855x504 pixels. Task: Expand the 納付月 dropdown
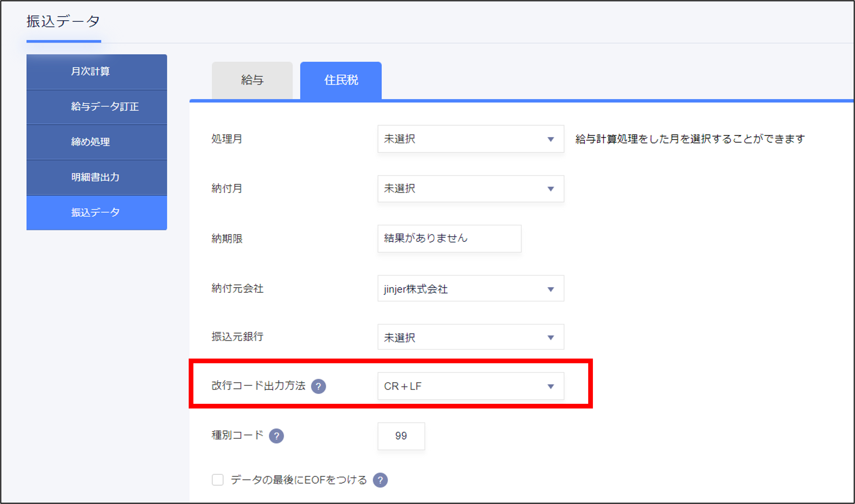pyautogui.click(x=470, y=188)
